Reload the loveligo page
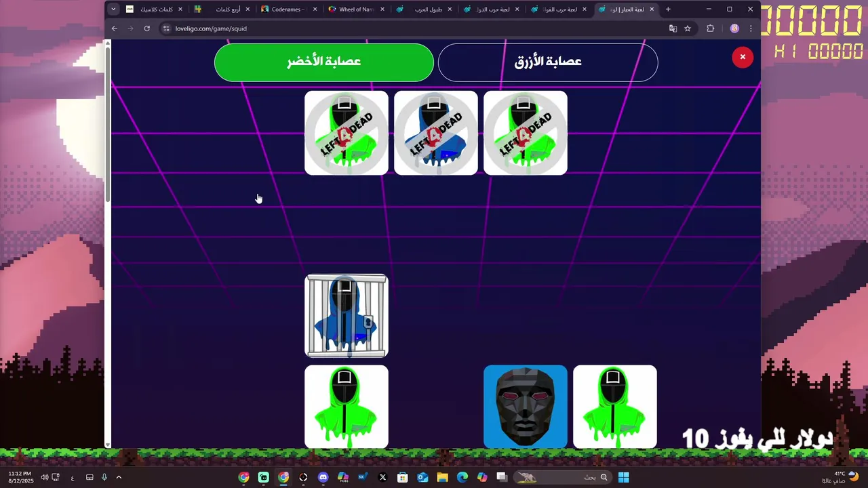 [x=146, y=28]
